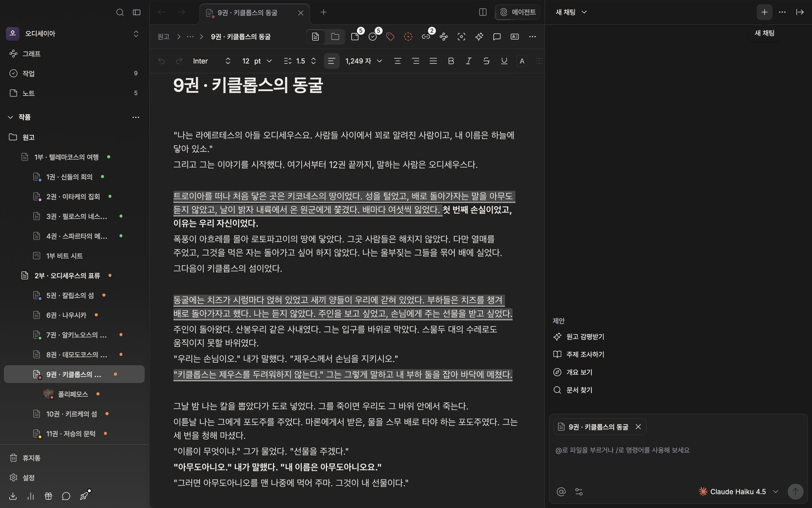Select the 원고 folder

click(x=74, y=137)
